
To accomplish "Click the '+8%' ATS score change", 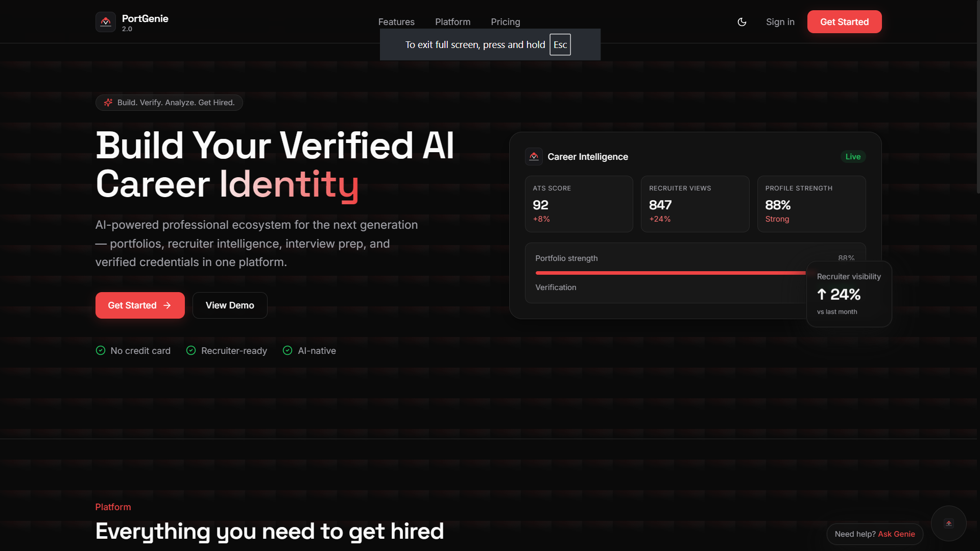I will click(541, 219).
